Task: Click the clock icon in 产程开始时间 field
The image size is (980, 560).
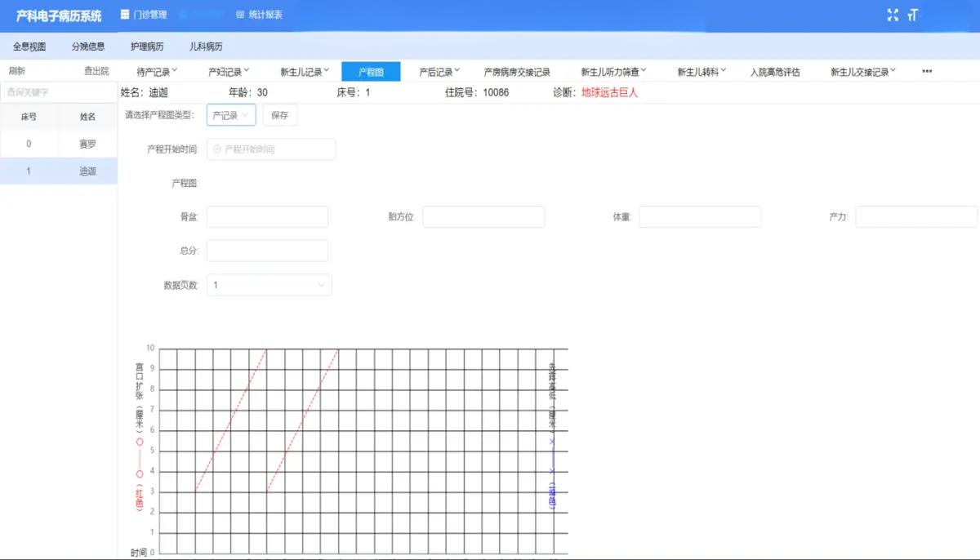Action: 217,149
